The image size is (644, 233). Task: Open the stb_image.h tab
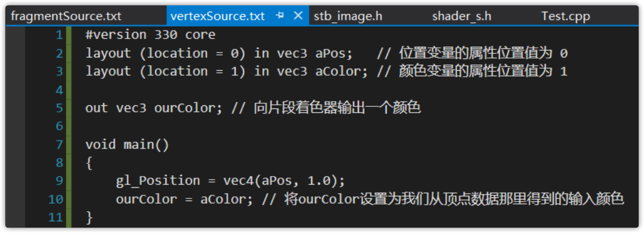348,16
